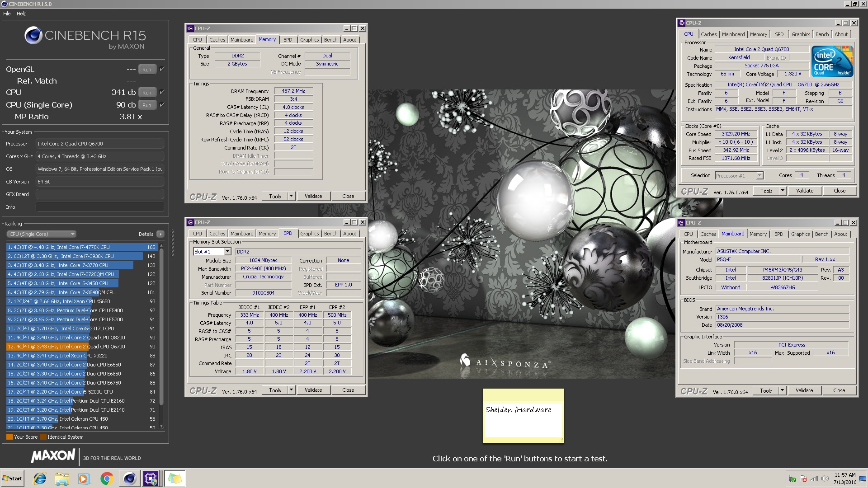Select ranking row Core 2 Quad Q6700
This screenshot has width=868, height=488.
point(82,347)
